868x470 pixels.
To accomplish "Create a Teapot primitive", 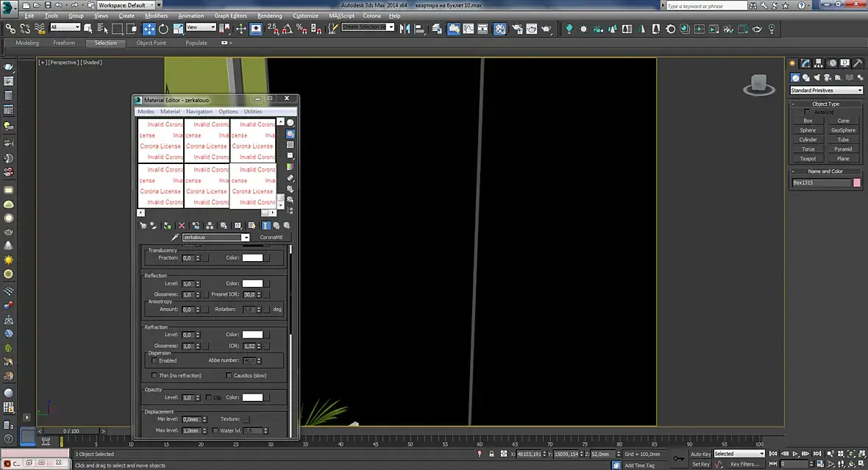I will 808,158.
